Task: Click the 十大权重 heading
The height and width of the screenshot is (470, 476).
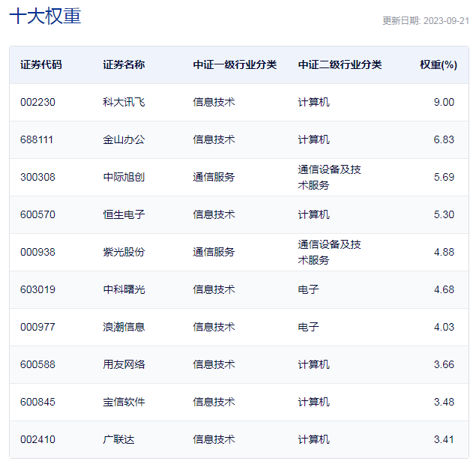Action: 45,16
